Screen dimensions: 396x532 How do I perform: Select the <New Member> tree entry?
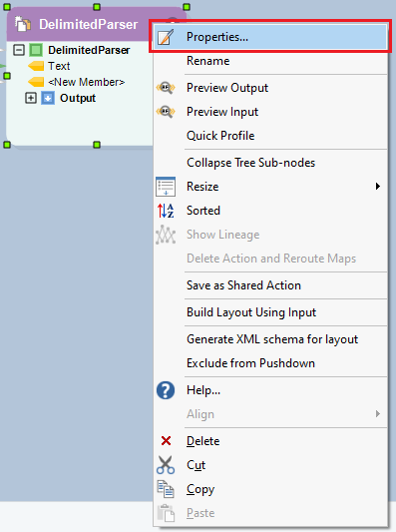[x=86, y=82]
